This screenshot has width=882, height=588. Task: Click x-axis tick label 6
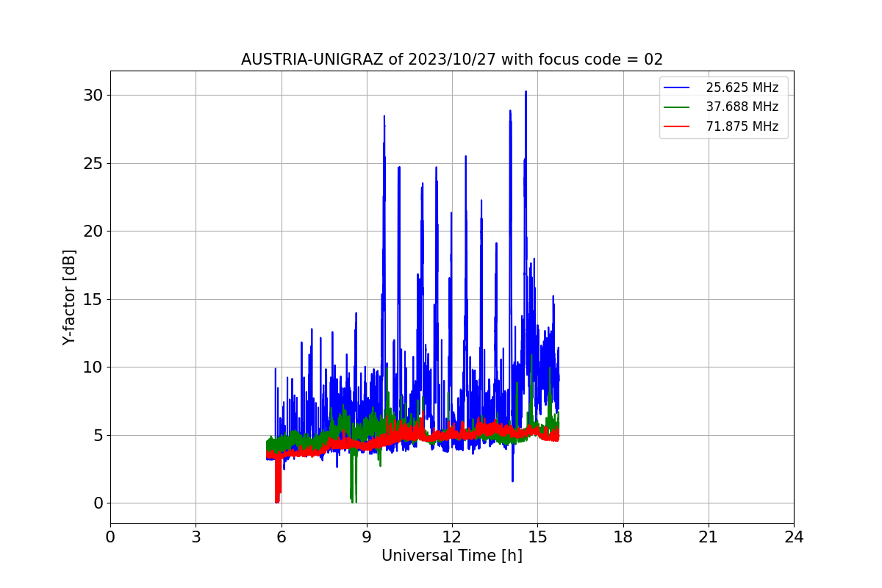coord(281,537)
